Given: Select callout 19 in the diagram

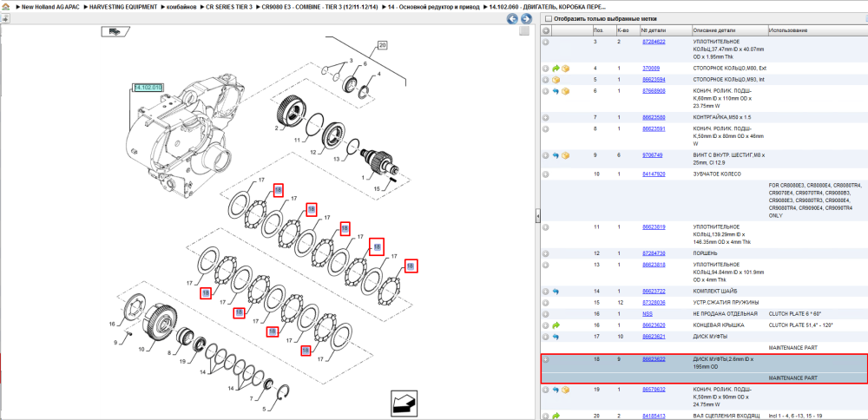Looking at the screenshot, I should [182, 361].
